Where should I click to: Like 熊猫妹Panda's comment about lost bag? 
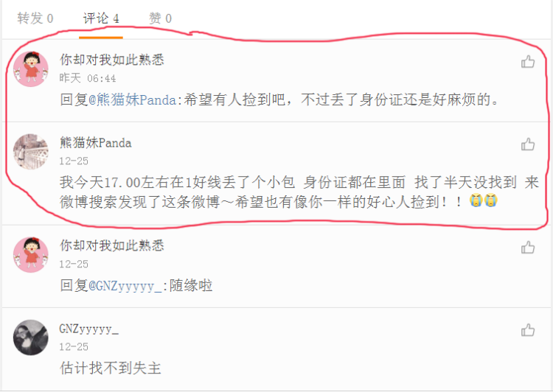pos(528,144)
